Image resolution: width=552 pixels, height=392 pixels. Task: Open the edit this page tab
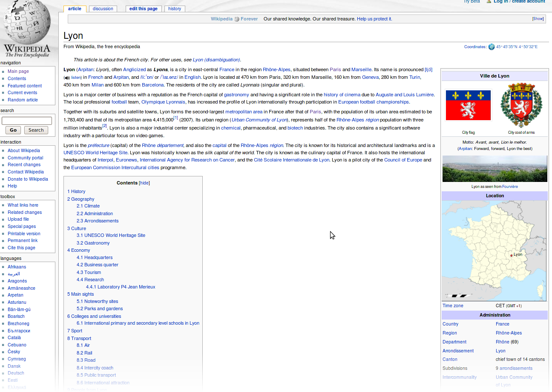click(144, 9)
